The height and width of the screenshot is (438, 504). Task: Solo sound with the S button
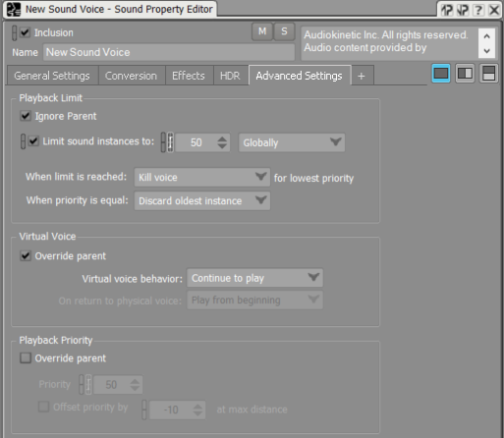click(284, 31)
